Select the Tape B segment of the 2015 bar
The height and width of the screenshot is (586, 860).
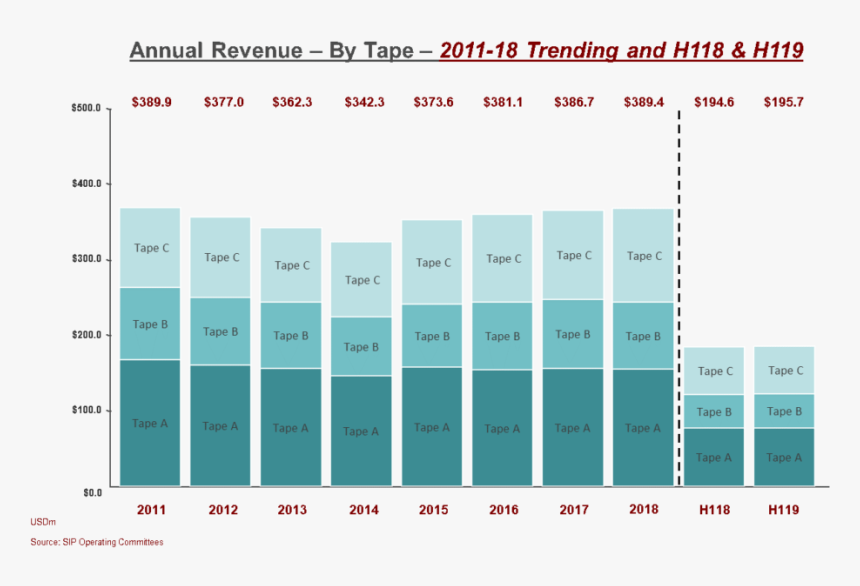point(432,336)
